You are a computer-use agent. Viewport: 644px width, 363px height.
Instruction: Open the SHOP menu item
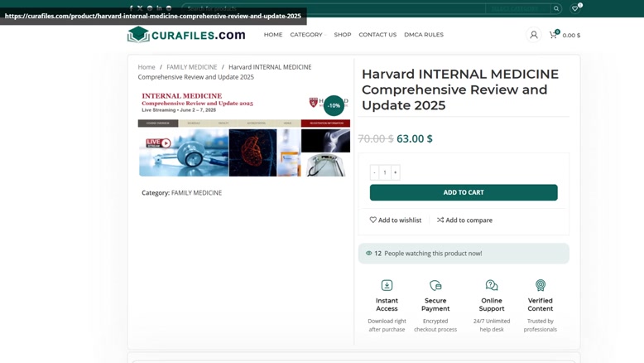point(343,35)
